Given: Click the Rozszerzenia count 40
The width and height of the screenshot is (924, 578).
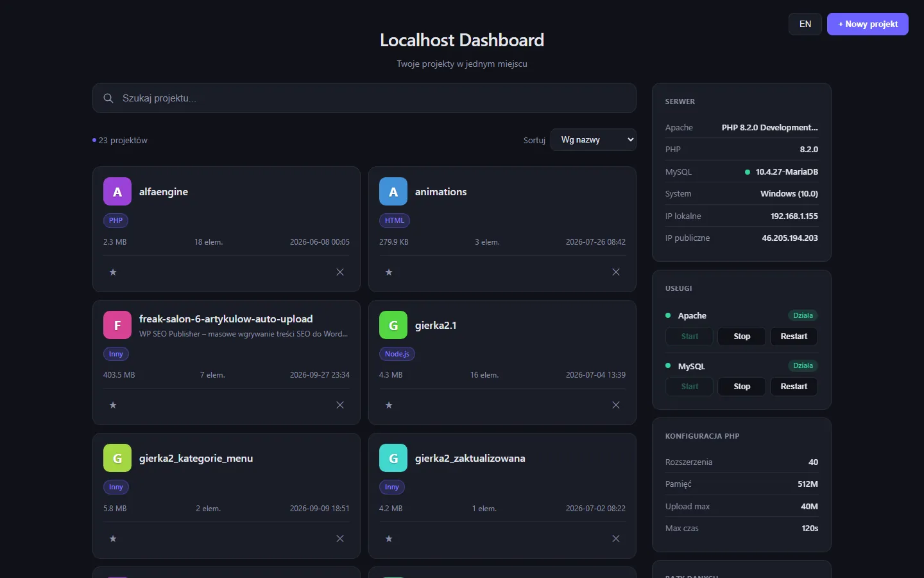Looking at the screenshot, I should (x=813, y=462).
